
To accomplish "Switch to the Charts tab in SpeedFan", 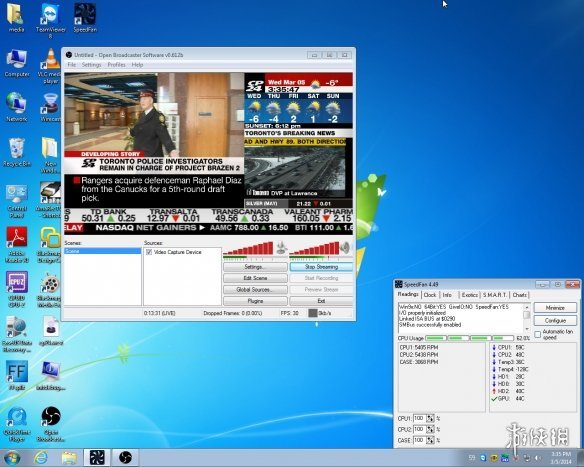I will pos(519,295).
